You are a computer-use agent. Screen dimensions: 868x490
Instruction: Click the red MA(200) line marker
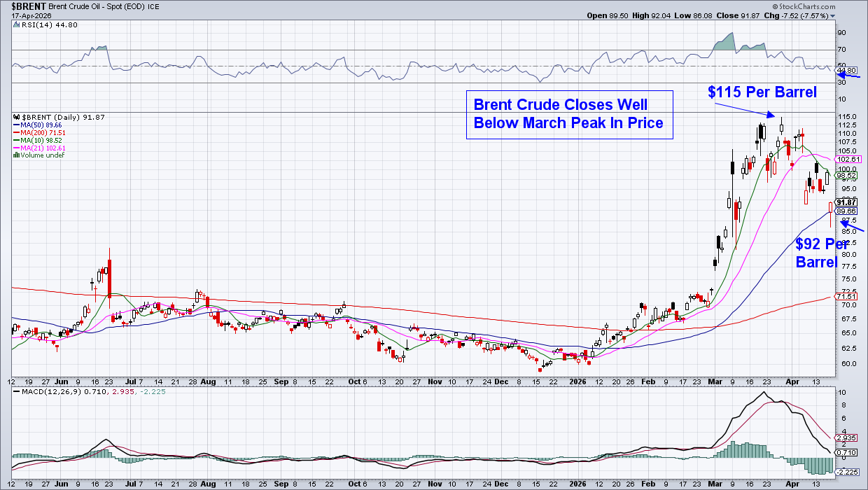17,132
